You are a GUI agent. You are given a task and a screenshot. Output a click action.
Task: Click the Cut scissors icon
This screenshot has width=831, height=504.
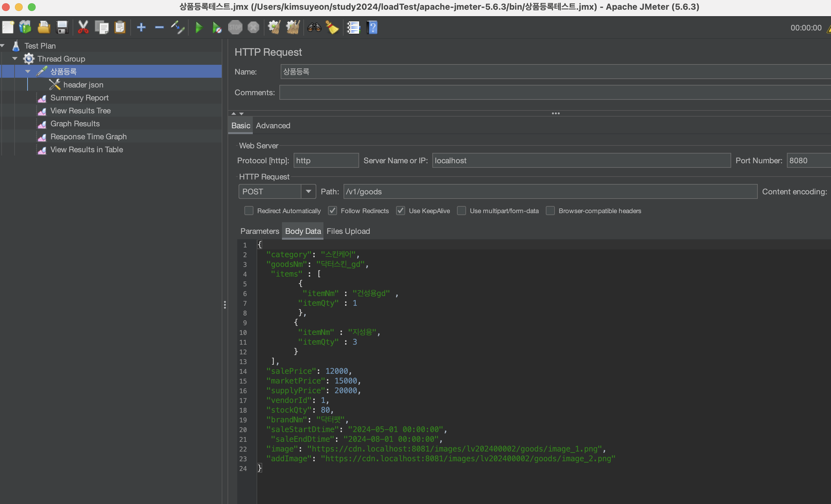coord(83,27)
